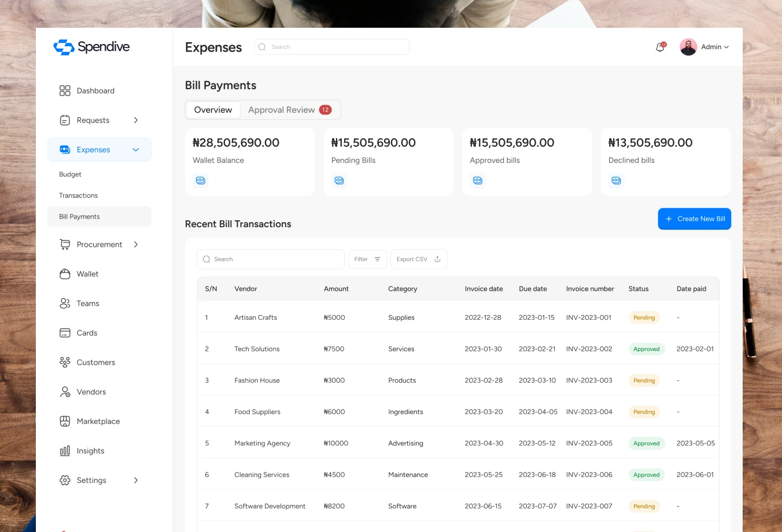Image resolution: width=782 pixels, height=532 pixels.
Task: Click the money icon under Wallet Balance
Action: pos(201,180)
